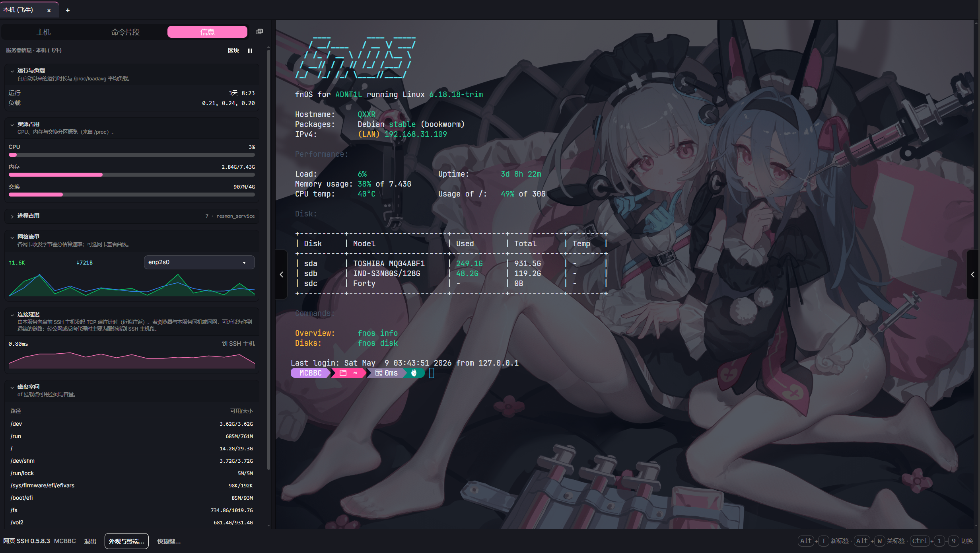Open 外观与终端 settings
This screenshot has height=553, width=980.
126,541
